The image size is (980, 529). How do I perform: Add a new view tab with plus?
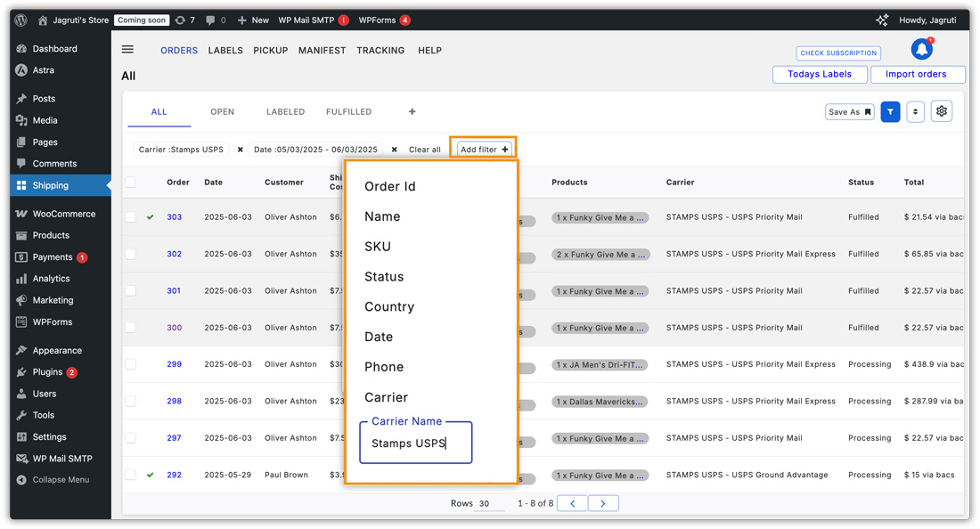(x=412, y=111)
